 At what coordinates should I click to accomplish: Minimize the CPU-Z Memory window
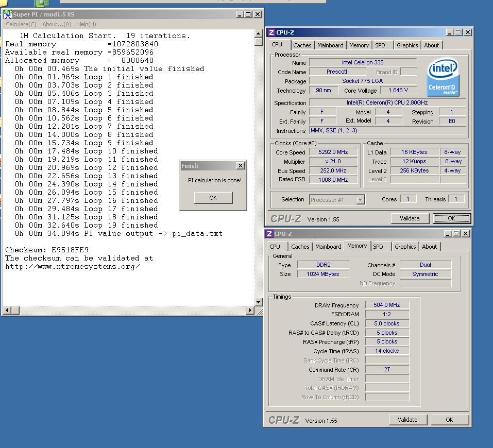coord(448,234)
